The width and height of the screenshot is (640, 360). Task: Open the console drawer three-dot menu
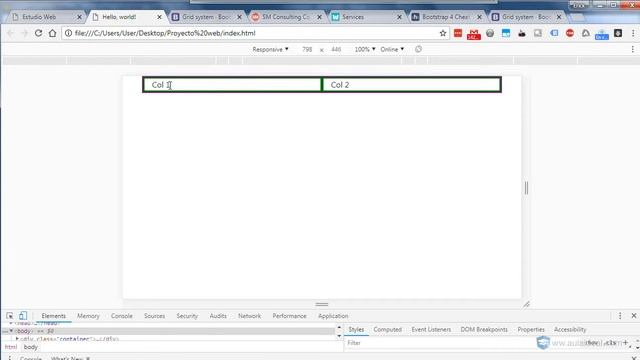(x=9, y=358)
